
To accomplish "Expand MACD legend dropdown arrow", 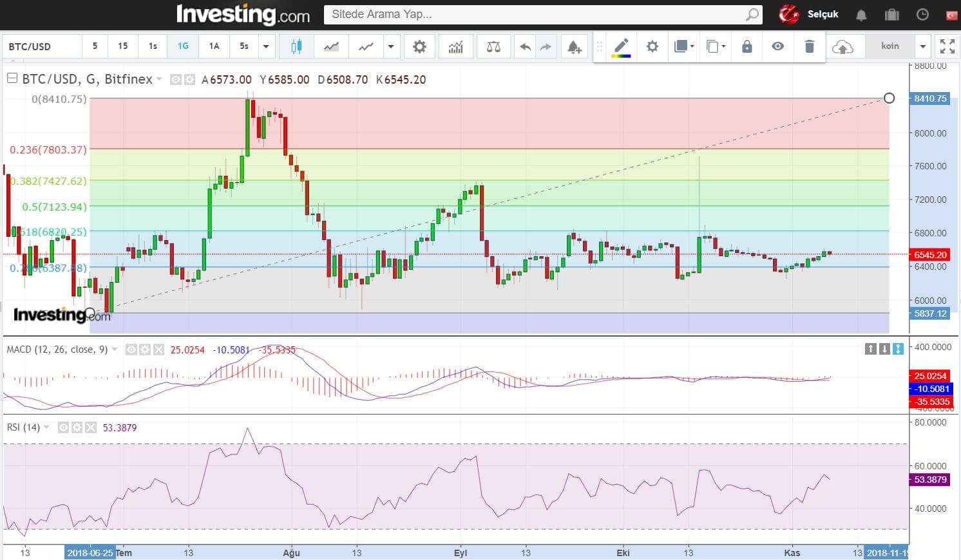I will pyautogui.click(x=115, y=350).
